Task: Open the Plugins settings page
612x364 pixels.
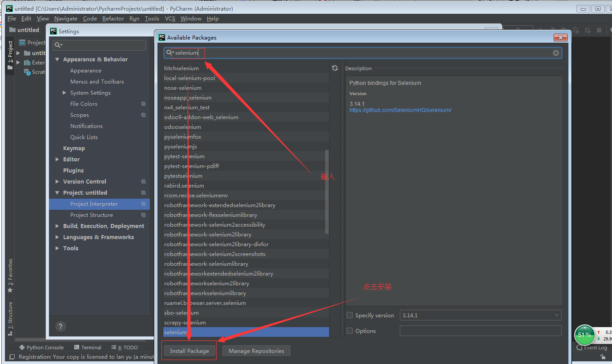Action: tap(73, 171)
